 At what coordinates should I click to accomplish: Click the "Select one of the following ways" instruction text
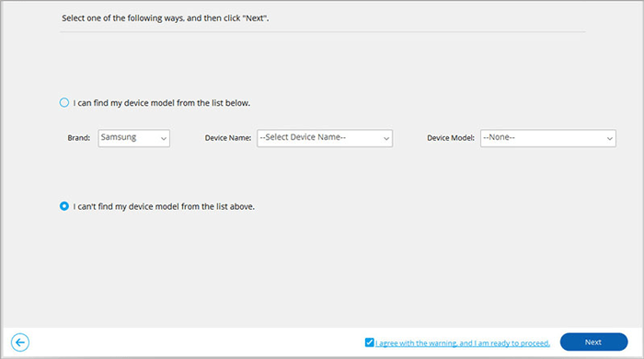click(165, 18)
